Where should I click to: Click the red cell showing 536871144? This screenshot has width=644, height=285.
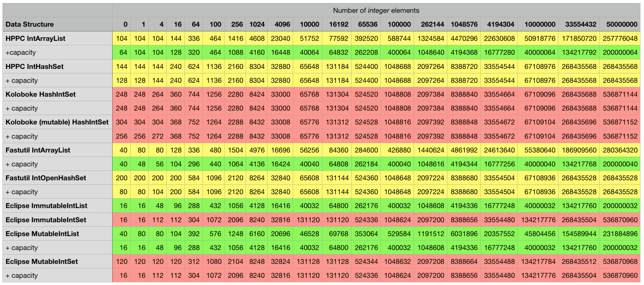(x=620, y=94)
